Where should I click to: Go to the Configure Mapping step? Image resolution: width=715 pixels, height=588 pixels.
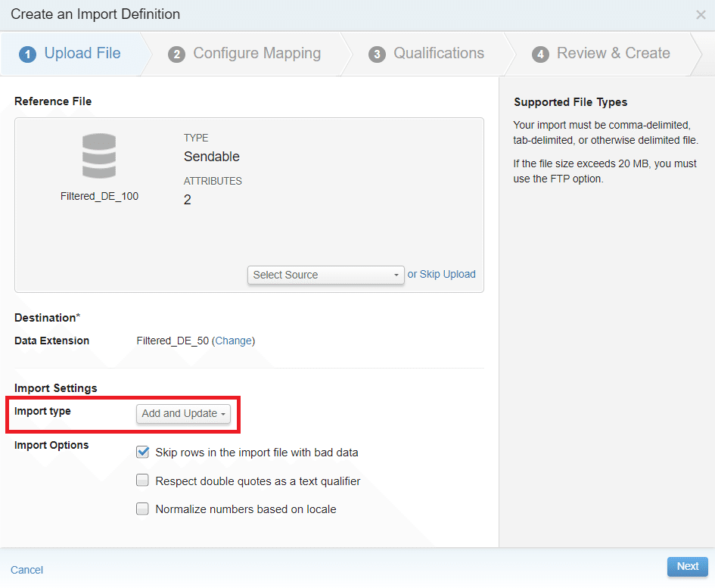pos(245,54)
